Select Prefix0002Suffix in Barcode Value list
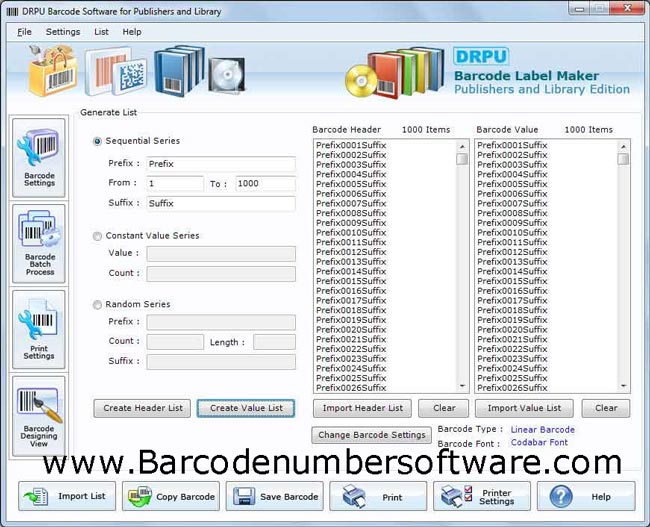The width and height of the screenshot is (650, 527). (x=512, y=155)
